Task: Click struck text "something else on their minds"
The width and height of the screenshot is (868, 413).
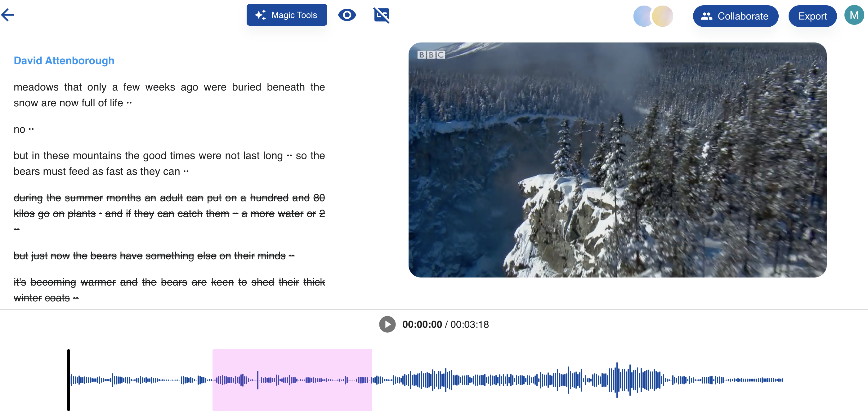Action: (216, 256)
